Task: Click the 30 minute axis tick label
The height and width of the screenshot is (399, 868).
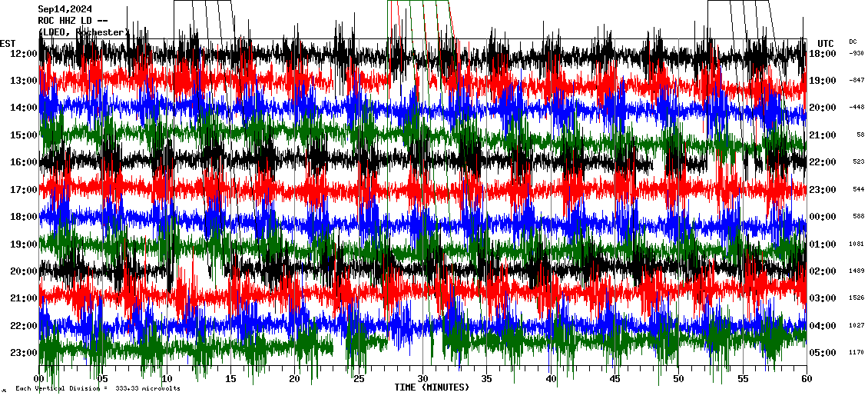Action: [x=423, y=379]
